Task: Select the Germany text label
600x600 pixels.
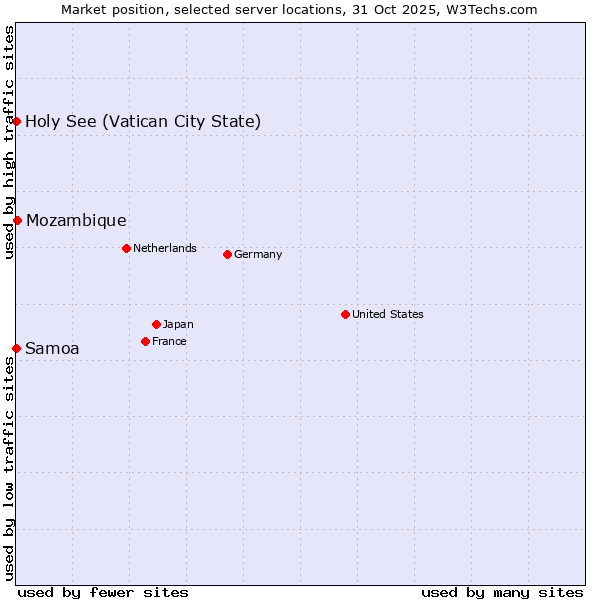Action: click(x=258, y=254)
